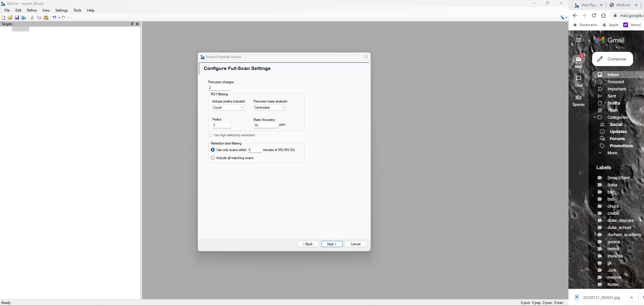This screenshot has width=644, height=306.
Task: Reload the browser page
Action: 594,15
